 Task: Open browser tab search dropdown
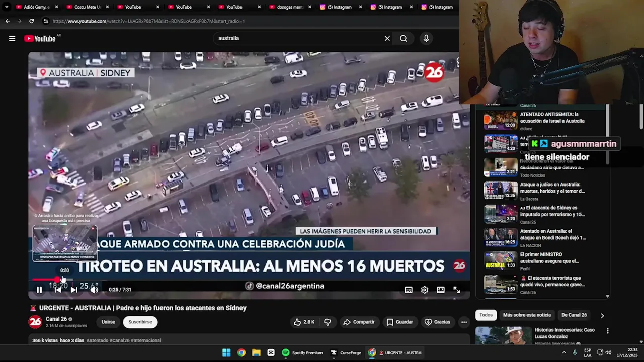pyautogui.click(x=6, y=7)
